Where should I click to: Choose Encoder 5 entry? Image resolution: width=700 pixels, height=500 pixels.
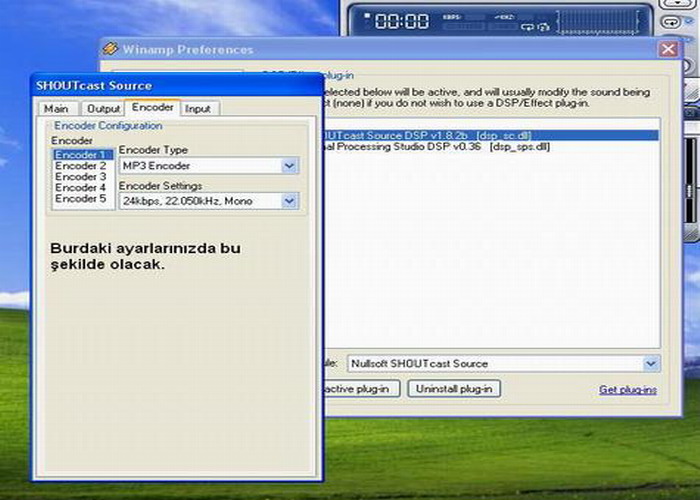(81, 199)
